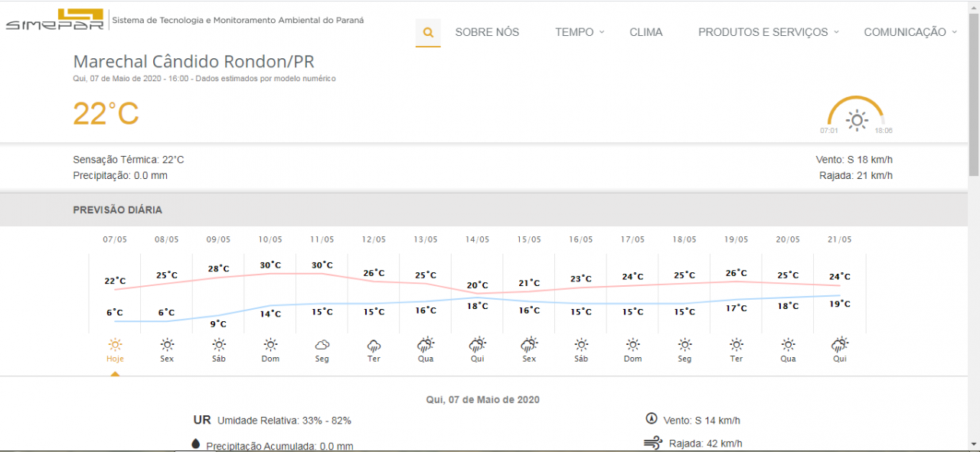Select the sun icon above Sáb 09/05
This screenshot has width=980, height=452.
click(219, 344)
